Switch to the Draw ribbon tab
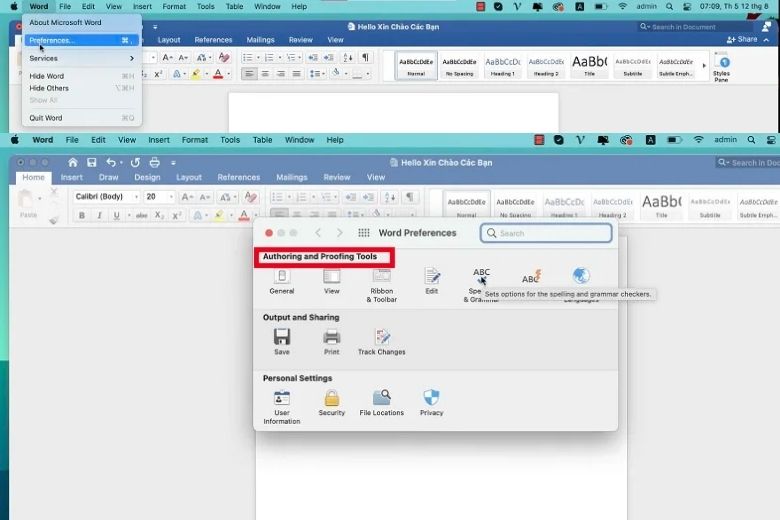Image resolution: width=780 pixels, height=520 pixels. pos(108,177)
